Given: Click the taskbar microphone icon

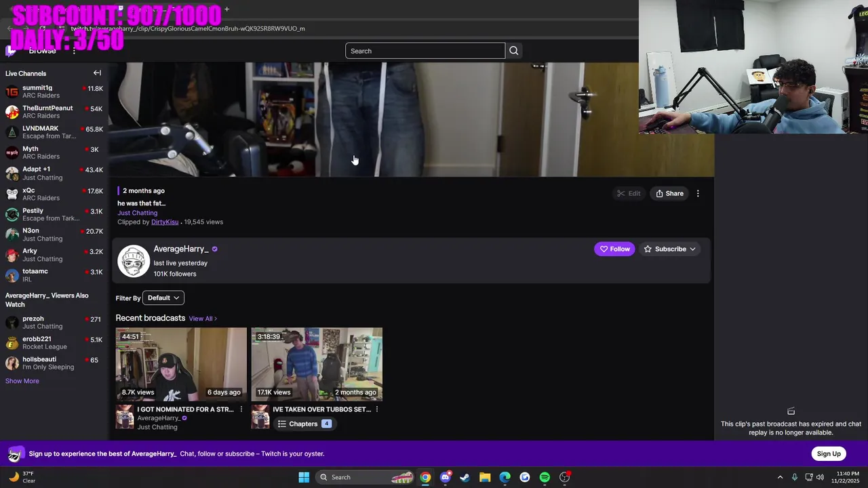Looking at the screenshot, I should pyautogui.click(x=795, y=477).
